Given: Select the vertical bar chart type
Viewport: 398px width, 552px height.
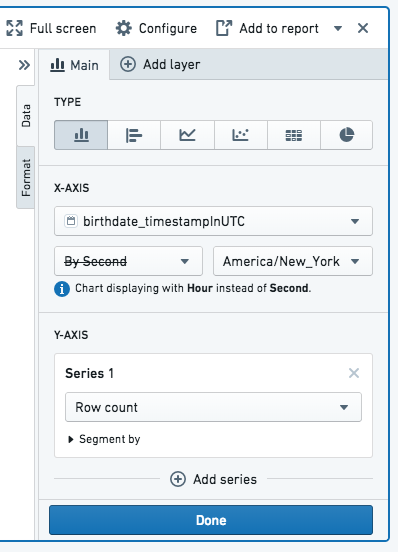Looking at the screenshot, I should [x=81, y=135].
